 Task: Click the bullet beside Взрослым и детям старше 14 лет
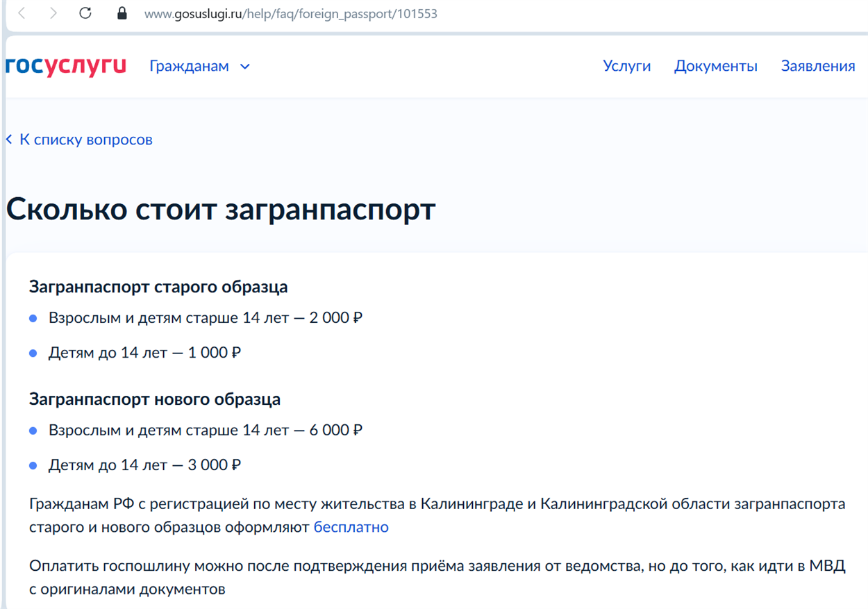33,317
